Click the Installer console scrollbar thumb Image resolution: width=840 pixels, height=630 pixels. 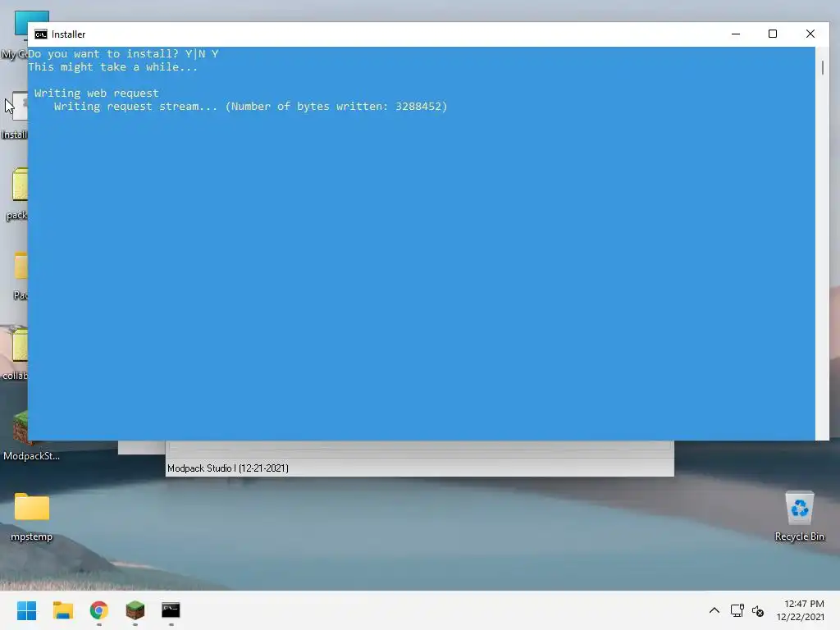tap(822, 67)
